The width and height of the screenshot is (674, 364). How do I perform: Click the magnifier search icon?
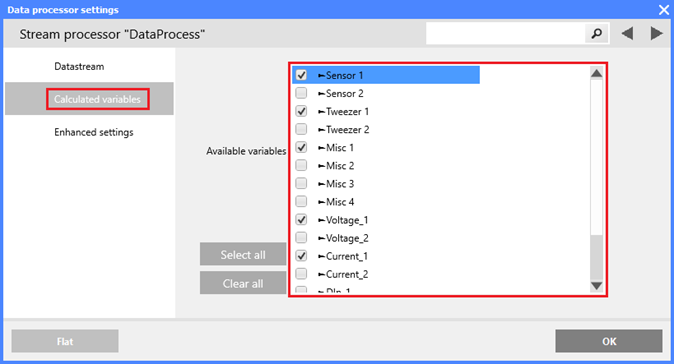point(597,34)
